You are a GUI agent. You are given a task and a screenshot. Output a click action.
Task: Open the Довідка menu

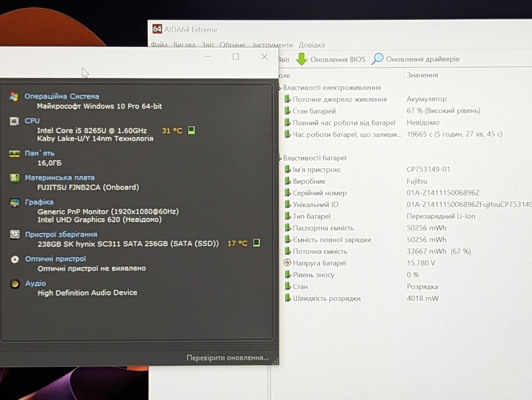312,45
